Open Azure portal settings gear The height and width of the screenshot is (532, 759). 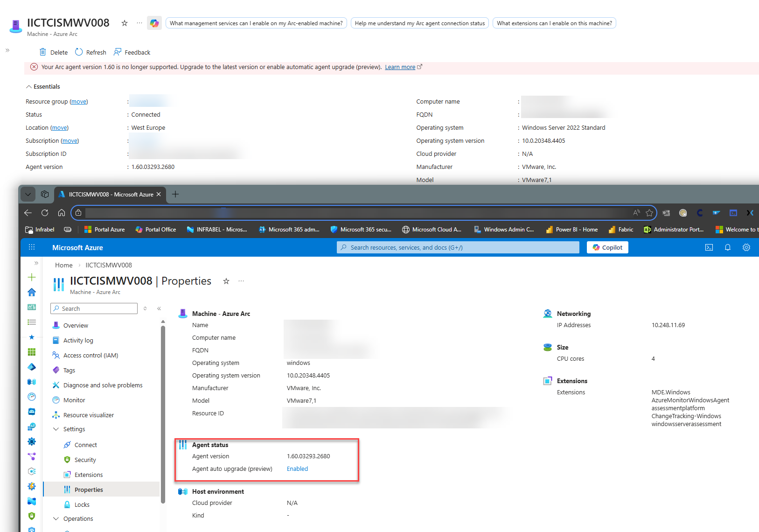tap(746, 247)
